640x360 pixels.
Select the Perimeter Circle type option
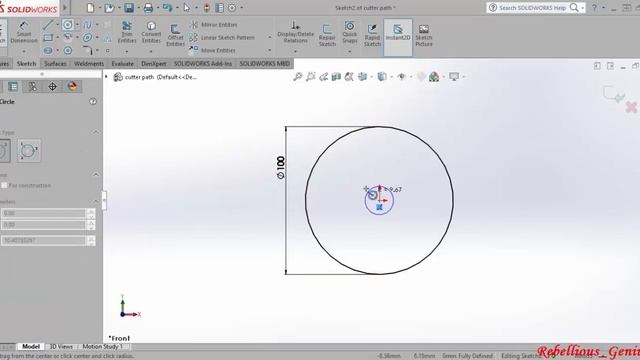click(x=29, y=151)
